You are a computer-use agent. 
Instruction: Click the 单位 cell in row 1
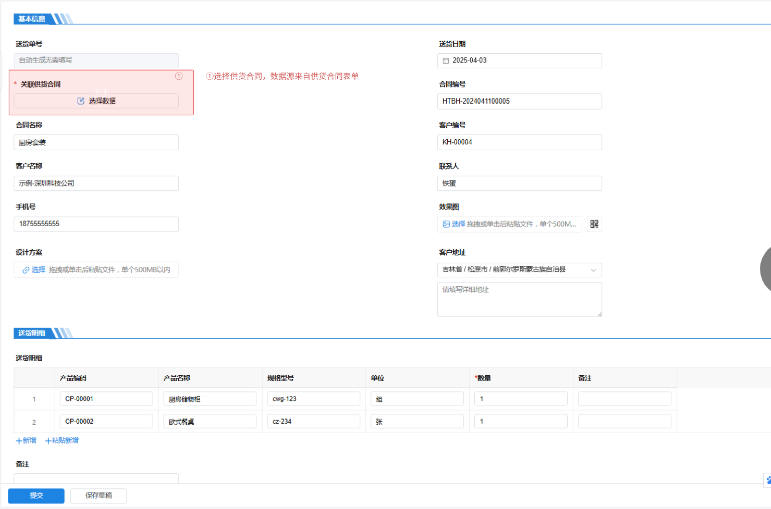click(417, 399)
